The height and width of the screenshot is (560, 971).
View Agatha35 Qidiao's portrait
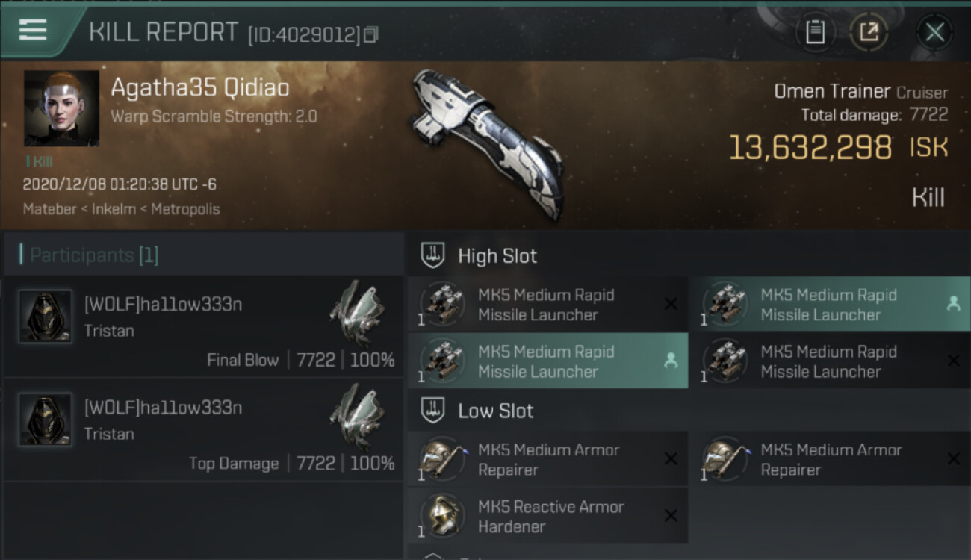click(61, 108)
